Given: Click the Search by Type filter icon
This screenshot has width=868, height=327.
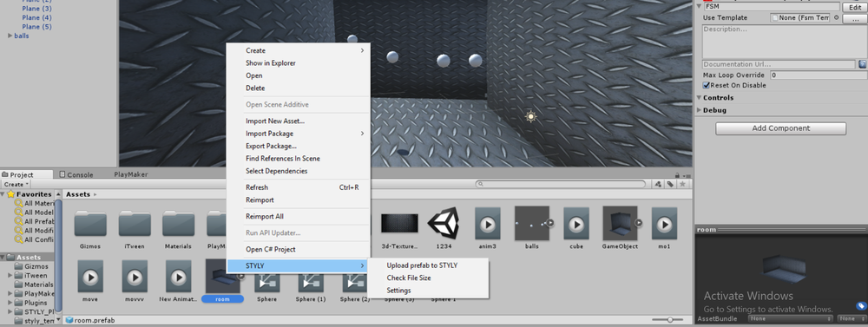Looking at the screenshot, I should [659, 184].
